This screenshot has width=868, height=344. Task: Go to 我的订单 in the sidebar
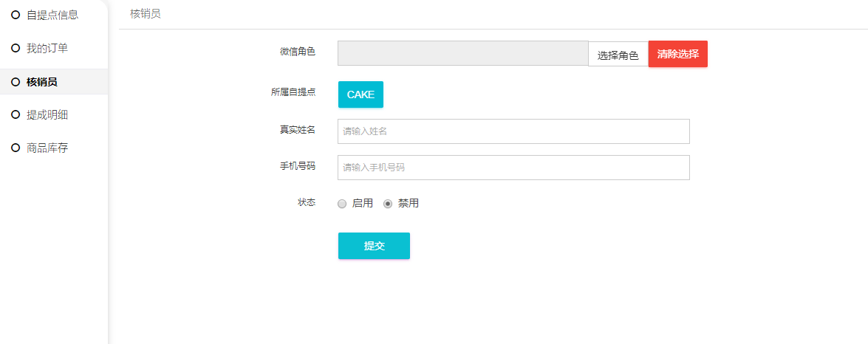pyautogui.click(x=47, y=48)
